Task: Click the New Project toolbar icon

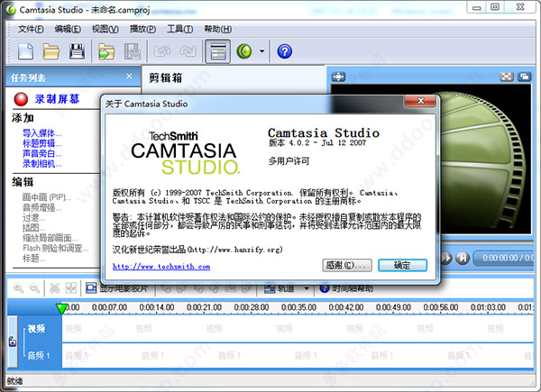Action: click(25, 51)
